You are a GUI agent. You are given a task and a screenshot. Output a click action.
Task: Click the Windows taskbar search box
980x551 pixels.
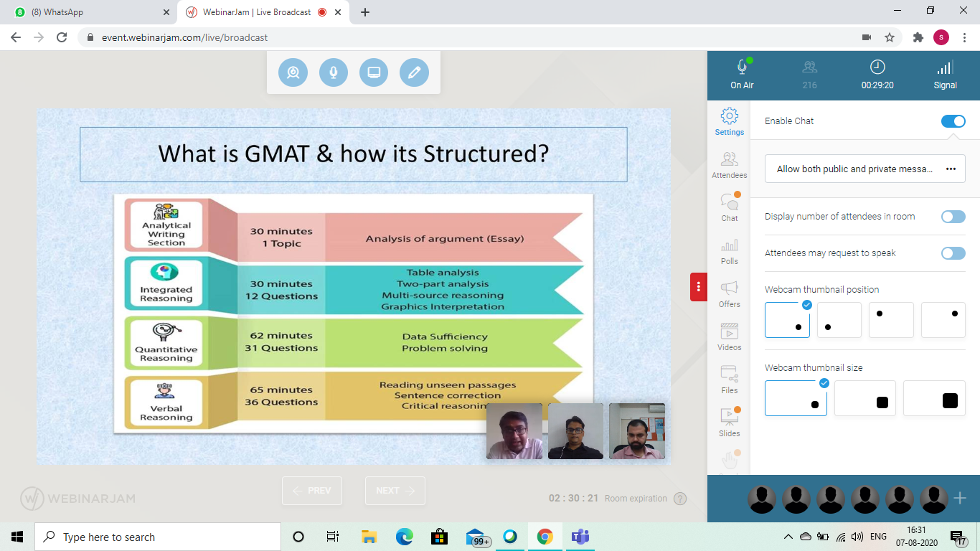click(x=158, y=537)
